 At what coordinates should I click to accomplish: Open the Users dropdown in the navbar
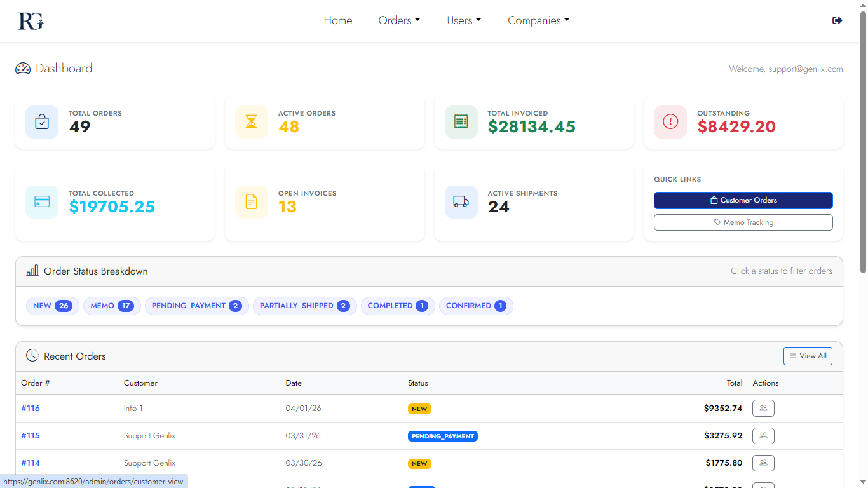pyautogui.click(x=464, y=20)
